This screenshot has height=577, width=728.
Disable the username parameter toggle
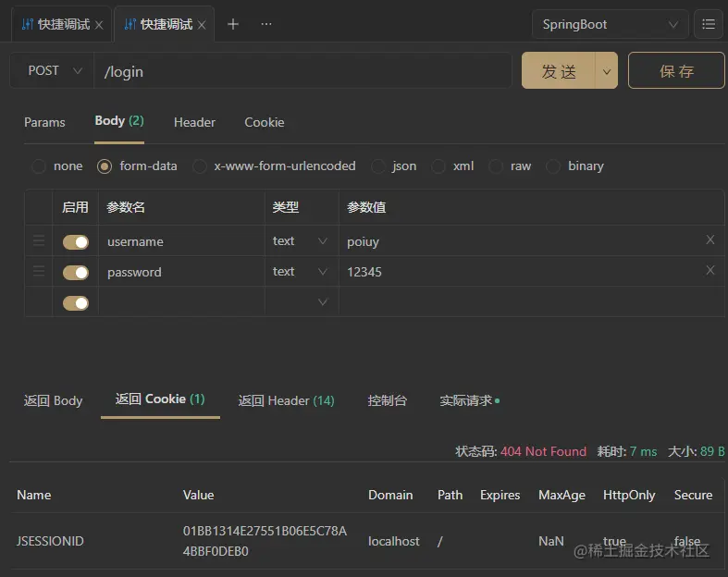(x=76, y=242)
